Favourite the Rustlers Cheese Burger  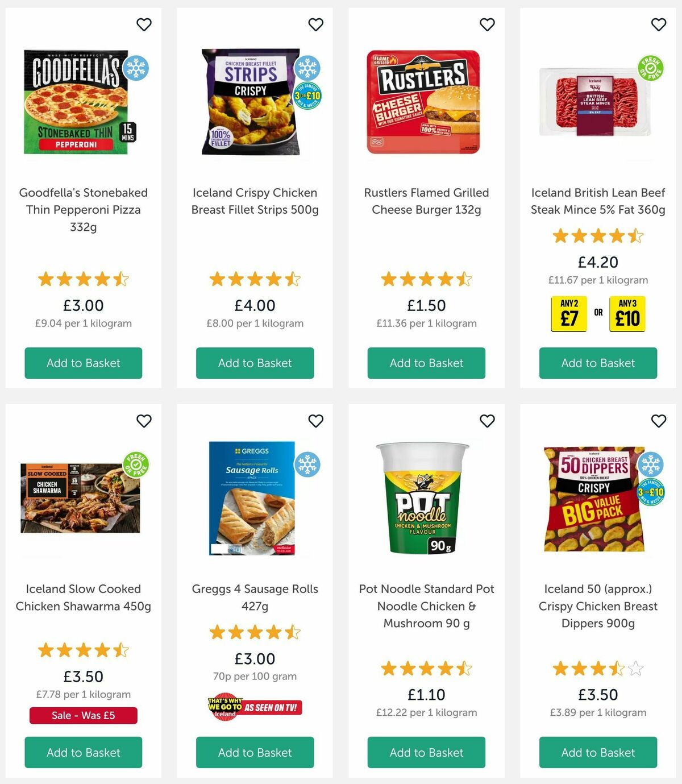pos(487,24)
